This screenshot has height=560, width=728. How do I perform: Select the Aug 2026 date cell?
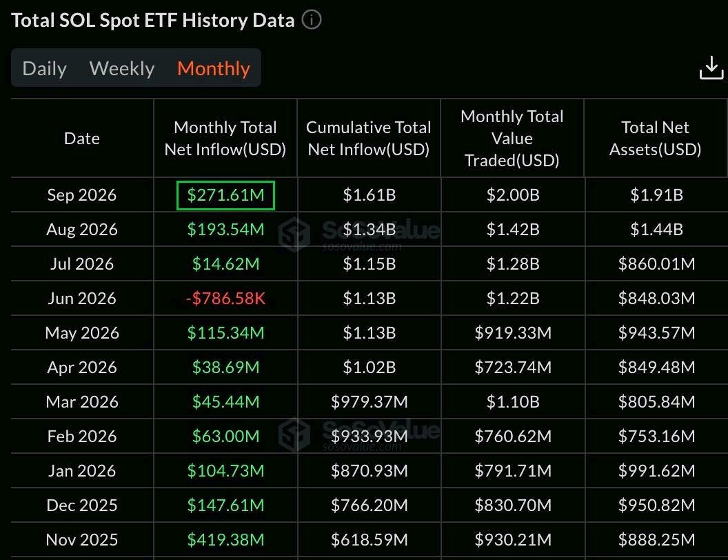[82, 230]
